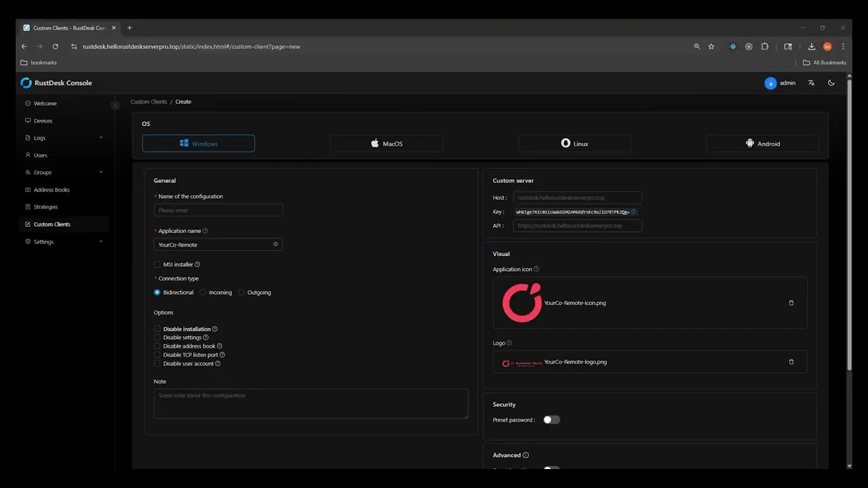Delete YourCo-Remote-logo.png with trash icon
868x488 pixels.
(791, 362)
